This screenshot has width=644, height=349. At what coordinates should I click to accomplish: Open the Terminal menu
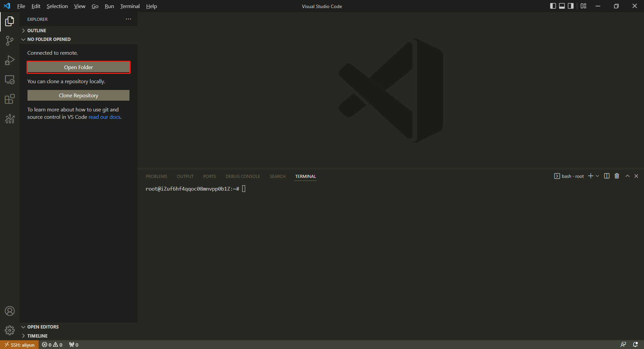pos(130,6)
